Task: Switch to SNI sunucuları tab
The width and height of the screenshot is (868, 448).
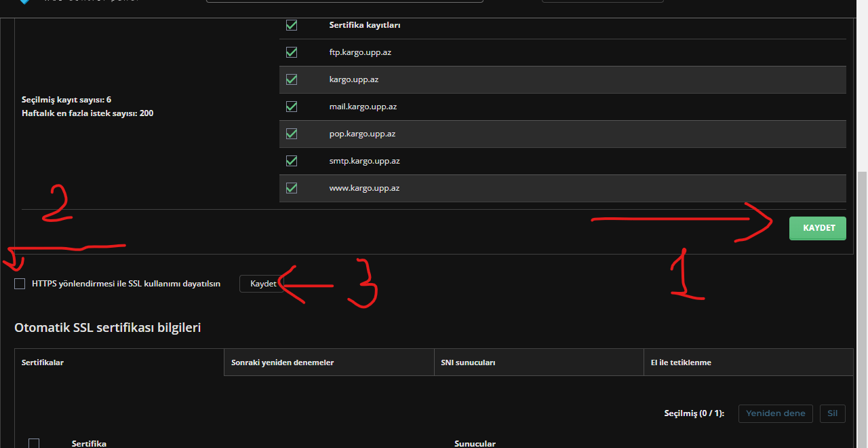Action: pos(538,362)
